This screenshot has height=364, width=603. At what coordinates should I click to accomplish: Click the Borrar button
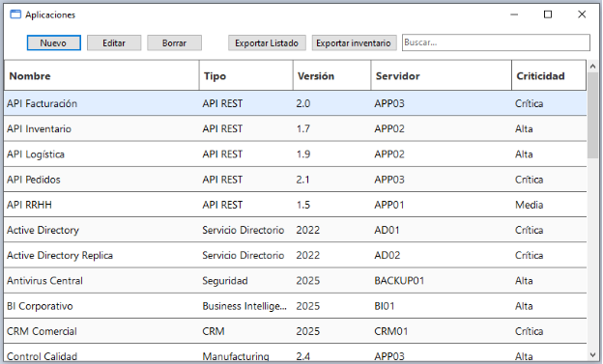click(x=174, y=42)
